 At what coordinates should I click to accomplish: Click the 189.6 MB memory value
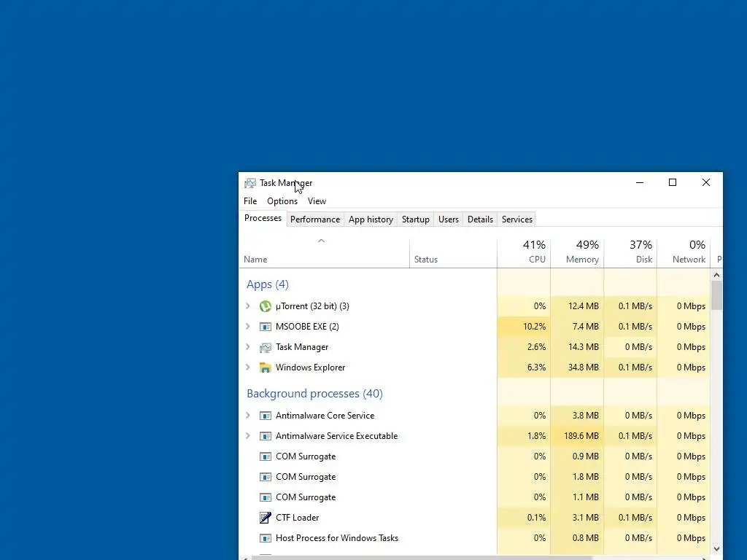581,436
